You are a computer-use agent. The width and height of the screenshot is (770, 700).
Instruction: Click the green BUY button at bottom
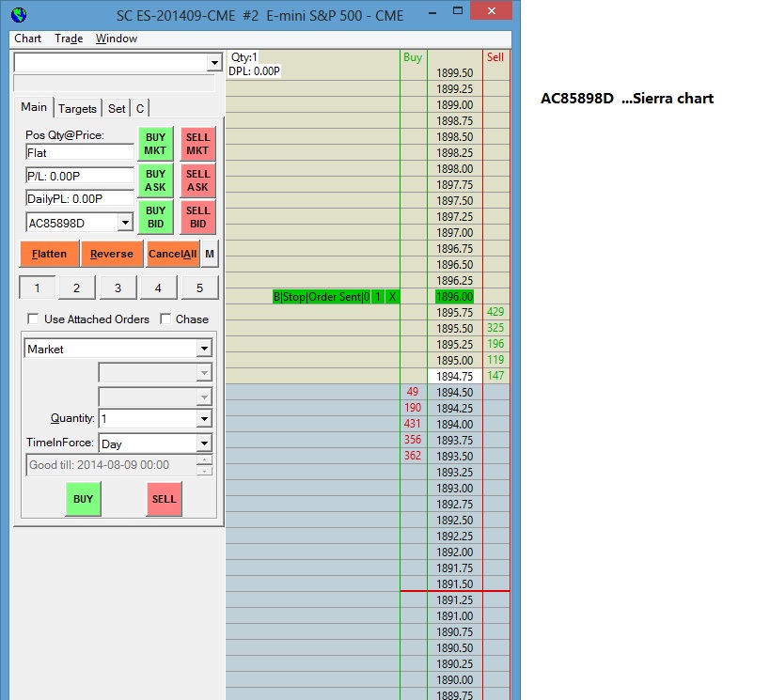[83, 499]
